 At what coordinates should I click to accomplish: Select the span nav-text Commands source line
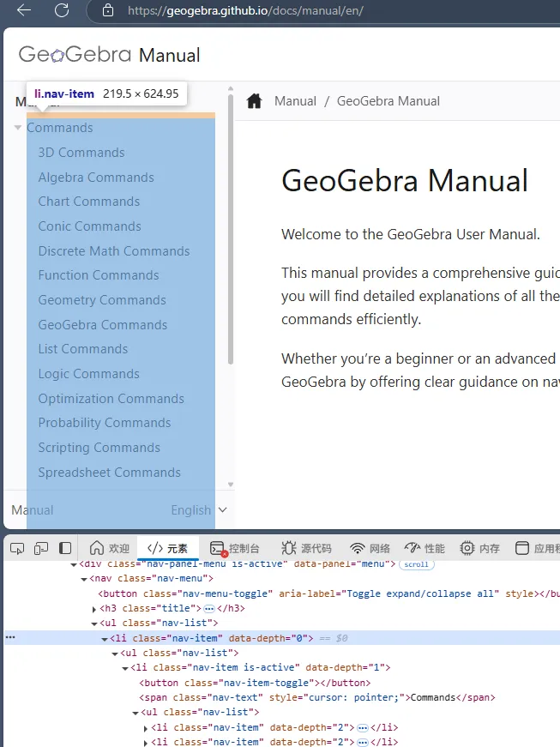[317, 698]
